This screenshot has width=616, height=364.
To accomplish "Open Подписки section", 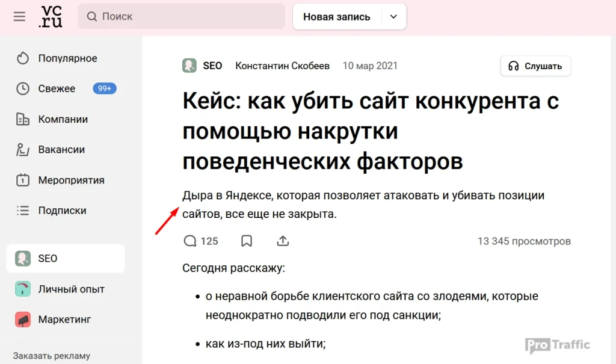I will click(x=62, y=211).
